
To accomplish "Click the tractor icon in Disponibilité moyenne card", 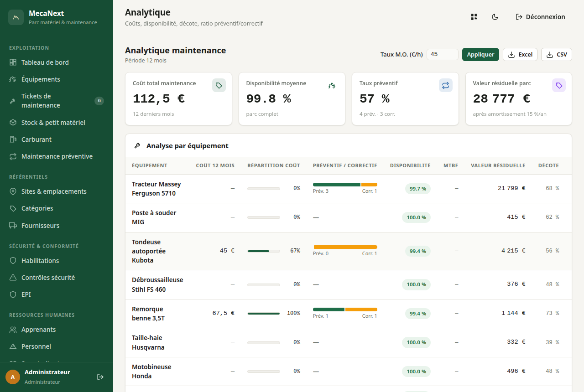I will [332, 85].
